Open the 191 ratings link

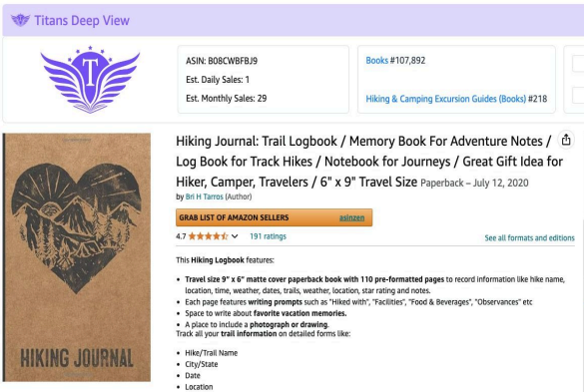coord(268,236)
